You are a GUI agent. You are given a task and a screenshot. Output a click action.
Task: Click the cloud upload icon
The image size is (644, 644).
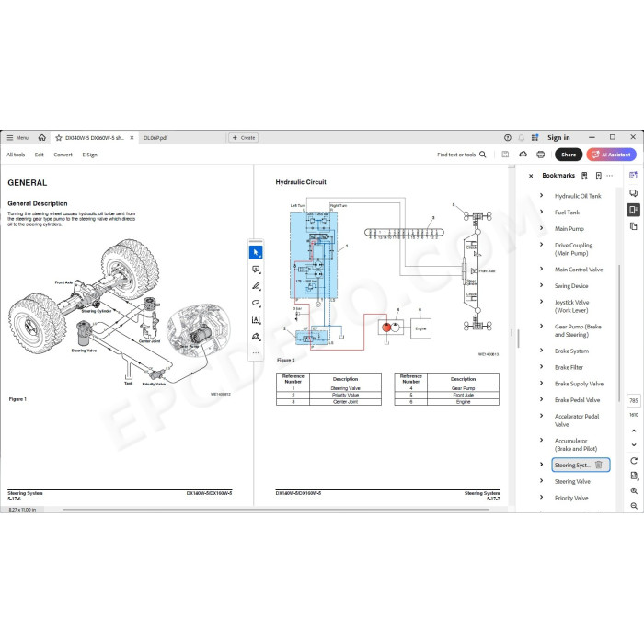pyautogui.click(x=523, y=155)
